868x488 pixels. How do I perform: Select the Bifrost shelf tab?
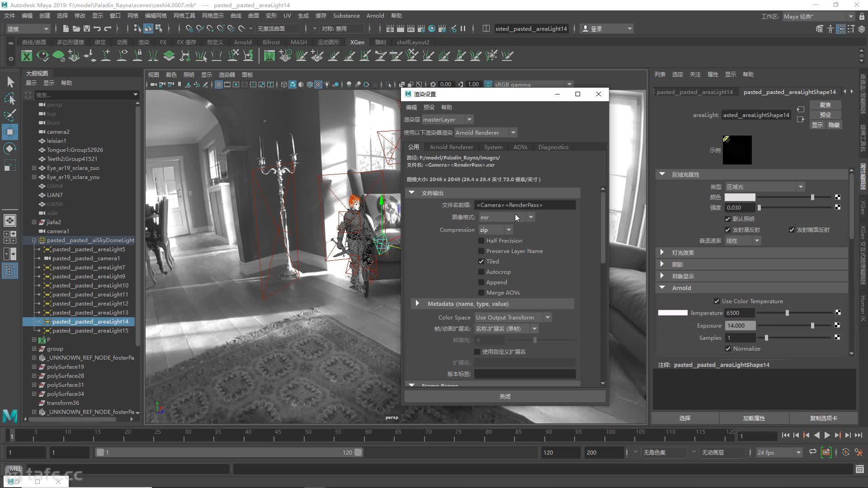[271, 42]
